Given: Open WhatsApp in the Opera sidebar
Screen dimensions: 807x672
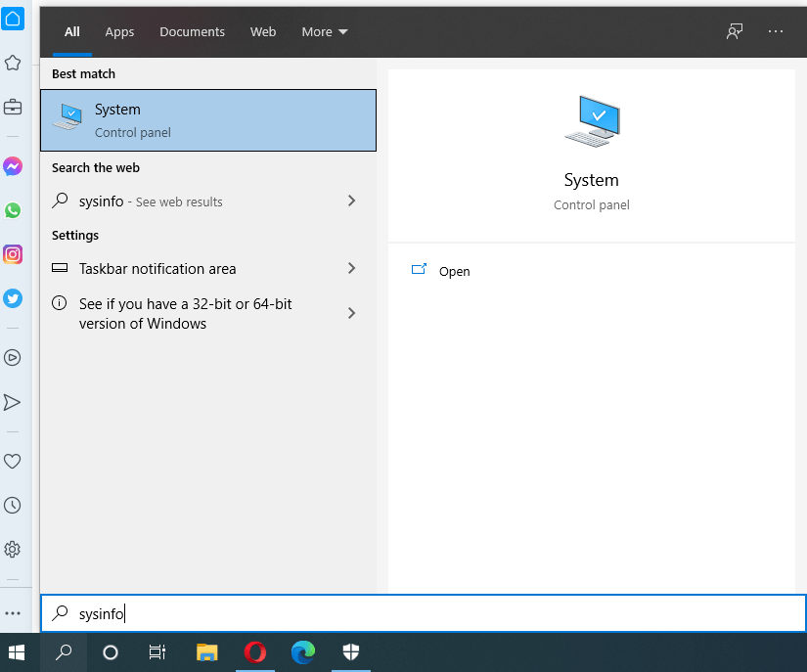Looking at the screenshot, I should pyautogui.click(x=13, y=210).
